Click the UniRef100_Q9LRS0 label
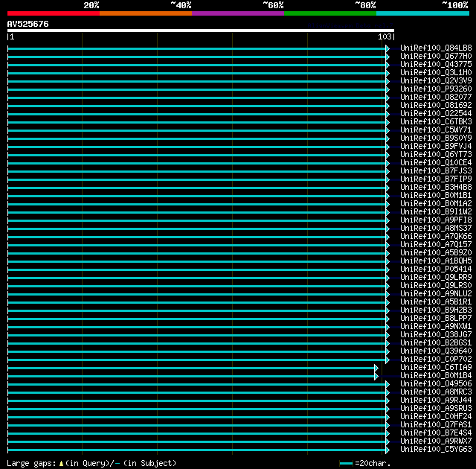Image resolution: width=476 pixels, height=469 pixels. click(436, 286)
